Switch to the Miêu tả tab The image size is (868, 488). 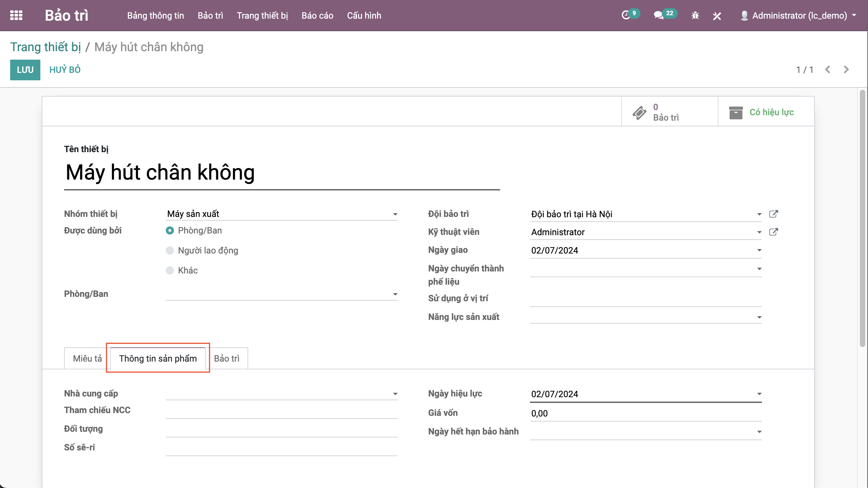87,359
